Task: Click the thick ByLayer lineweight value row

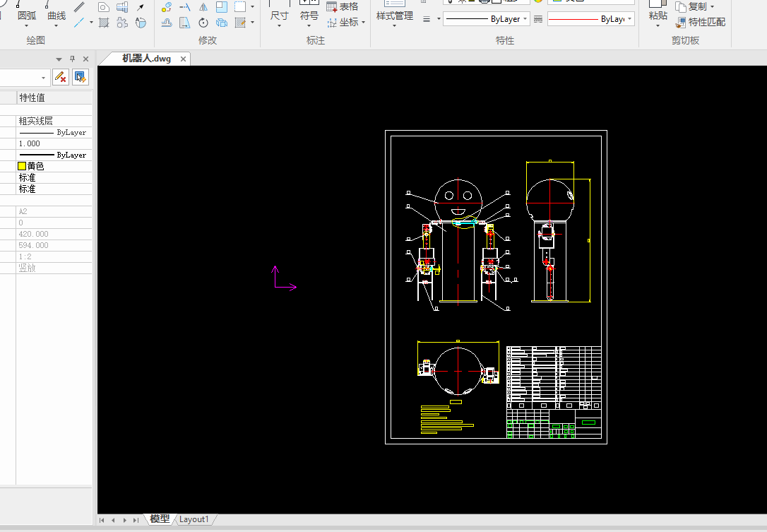Action: click(54, 155)
